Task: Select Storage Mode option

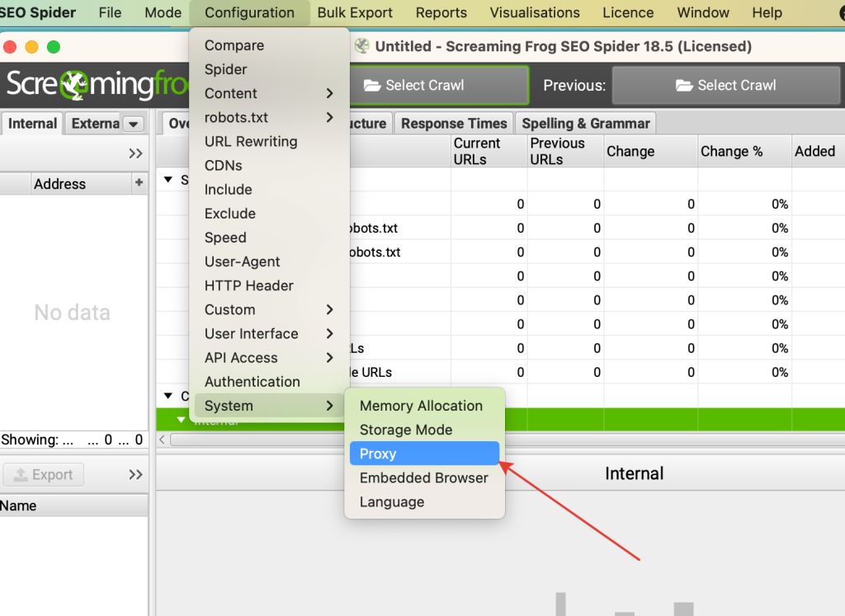Action: point(406,430)
